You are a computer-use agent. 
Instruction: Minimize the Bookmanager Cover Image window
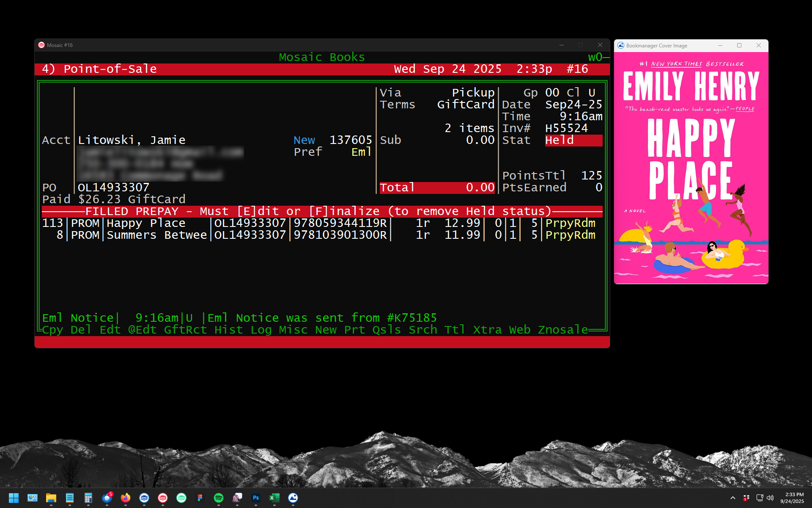(720, 45)
